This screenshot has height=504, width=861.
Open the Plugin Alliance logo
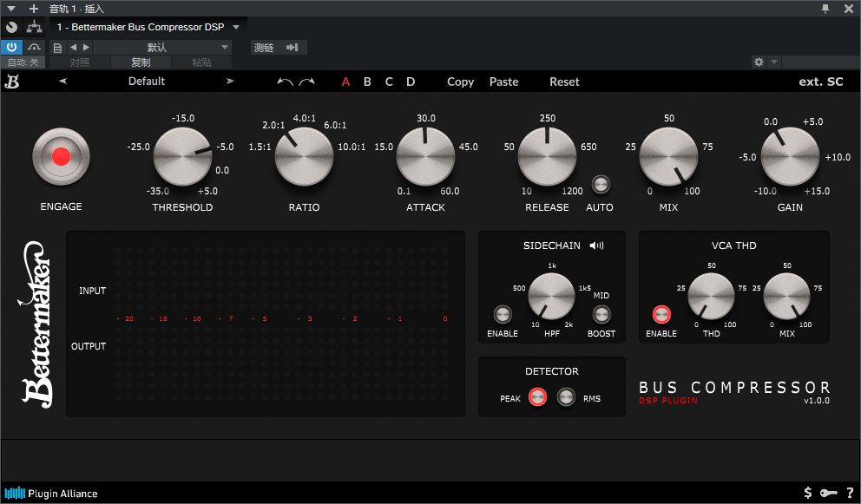(x=51, y=493)
